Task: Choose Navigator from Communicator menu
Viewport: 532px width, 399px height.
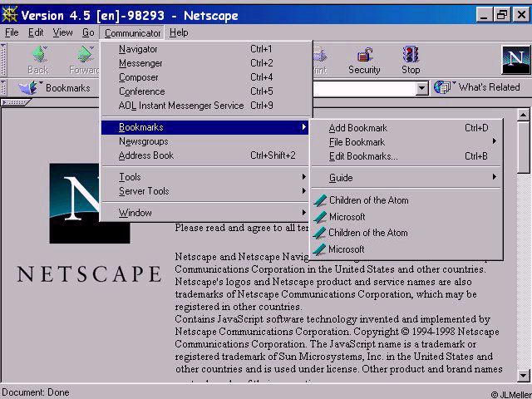Action: 205,49
